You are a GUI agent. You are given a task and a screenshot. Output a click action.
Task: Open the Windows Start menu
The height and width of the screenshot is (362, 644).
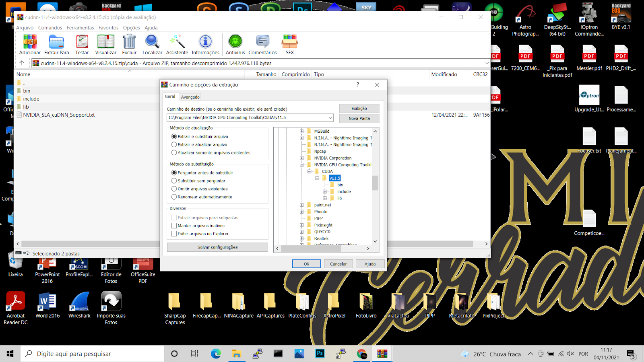click(x=10, y=354)
